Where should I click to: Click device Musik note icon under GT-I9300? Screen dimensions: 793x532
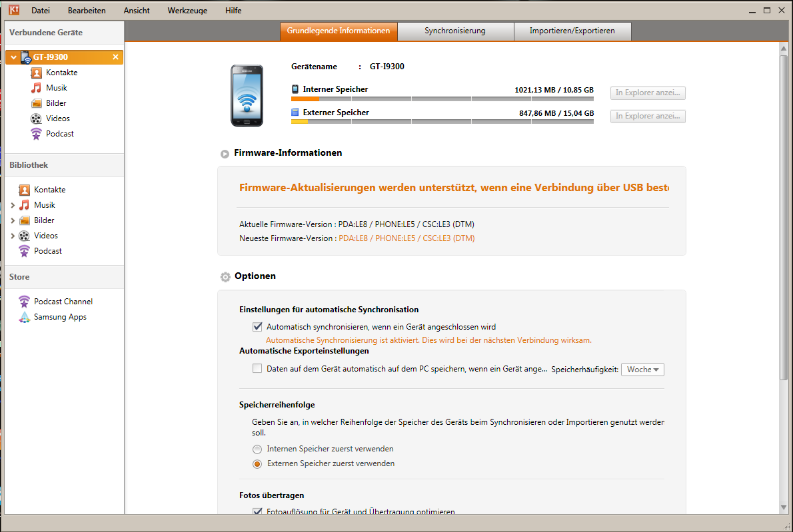click(36, 88)
